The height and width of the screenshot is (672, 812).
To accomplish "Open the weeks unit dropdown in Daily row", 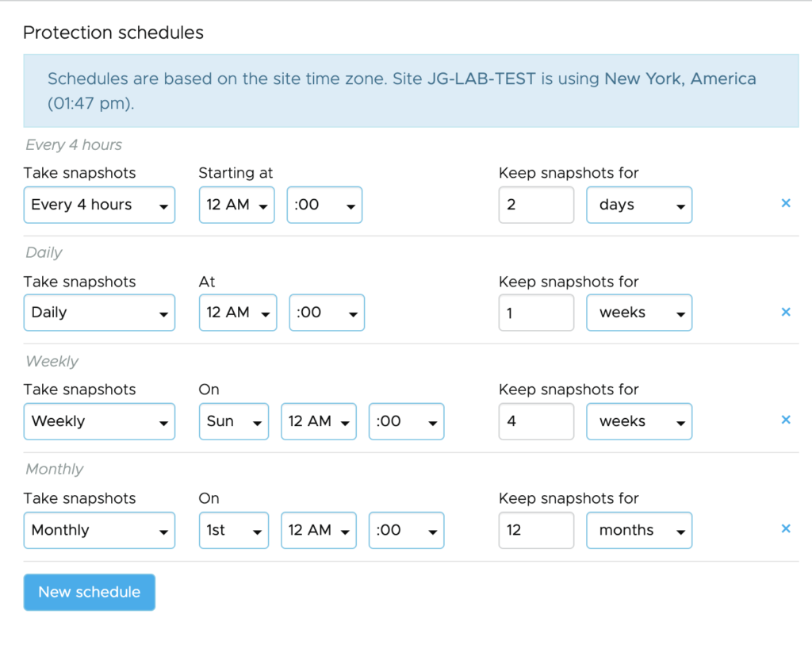I will 639,313.
